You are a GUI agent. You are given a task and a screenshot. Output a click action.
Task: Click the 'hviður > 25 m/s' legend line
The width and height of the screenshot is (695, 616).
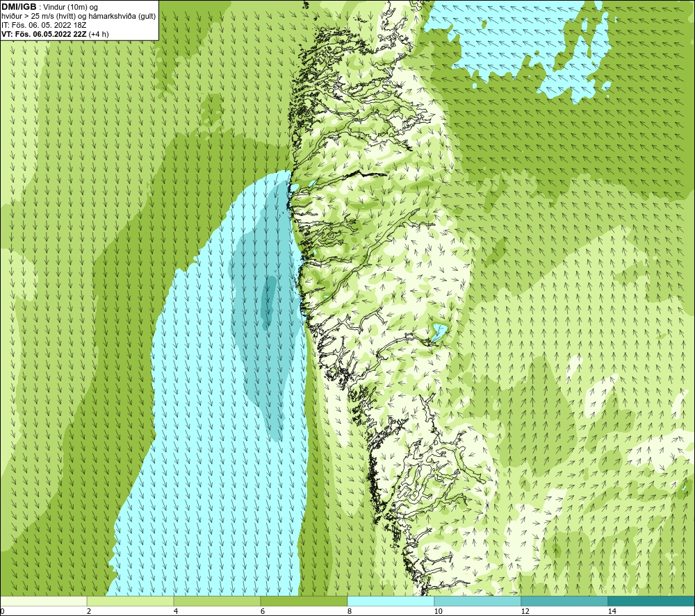pos(79,17)
